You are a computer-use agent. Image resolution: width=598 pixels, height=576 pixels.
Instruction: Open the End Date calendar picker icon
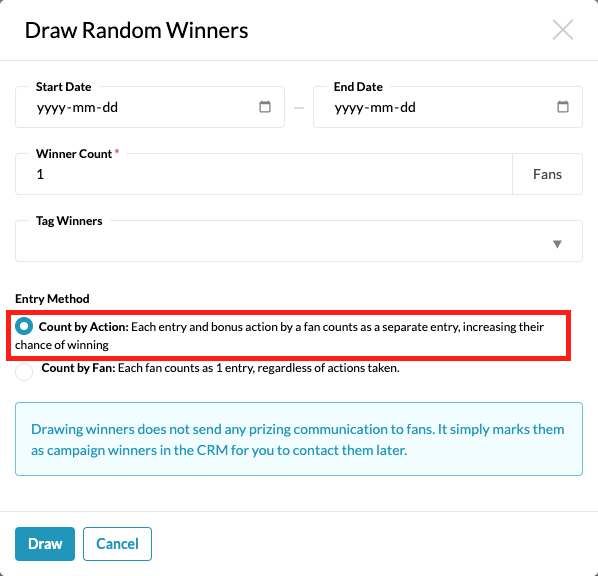pos(563,107)
